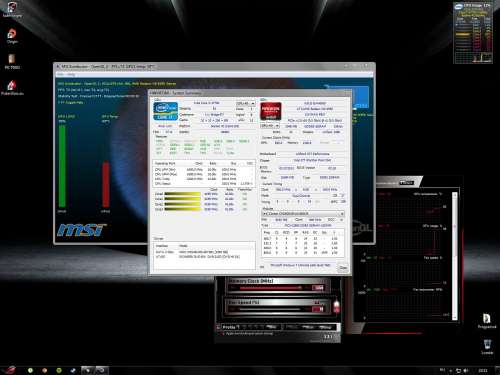Click the first pinned taskbar icon after Start

click(x=30, y=370)
